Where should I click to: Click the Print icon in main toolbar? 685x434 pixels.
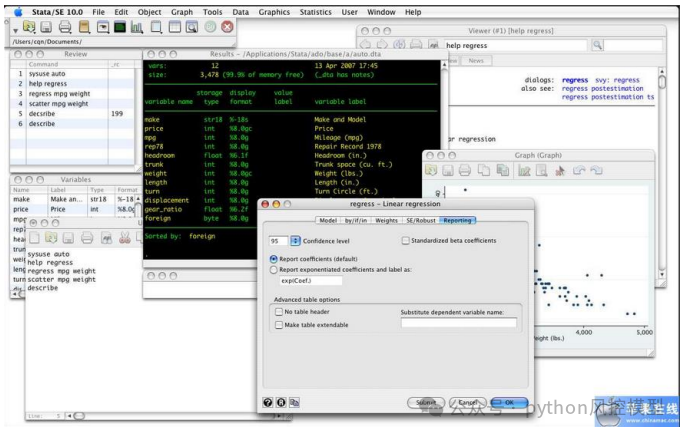pyautogui.click(x=65, y=27)
